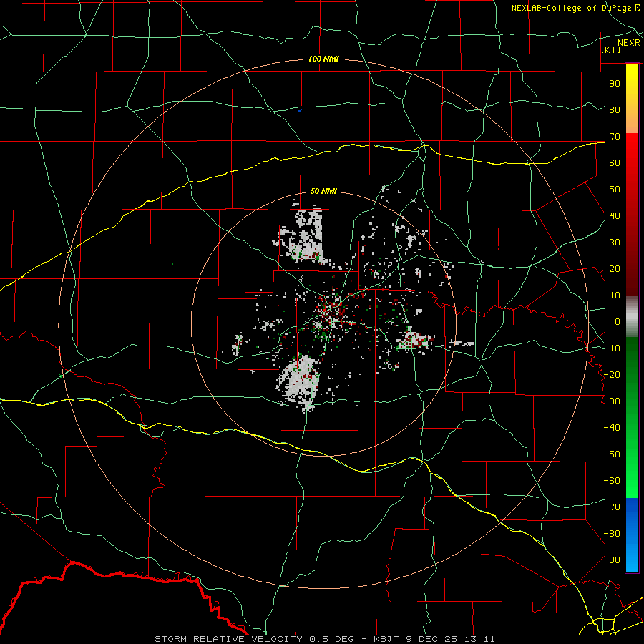Click the -70 value on velocity scale
644x644 pixels.
pyautogui.click(x=612, y=507)
